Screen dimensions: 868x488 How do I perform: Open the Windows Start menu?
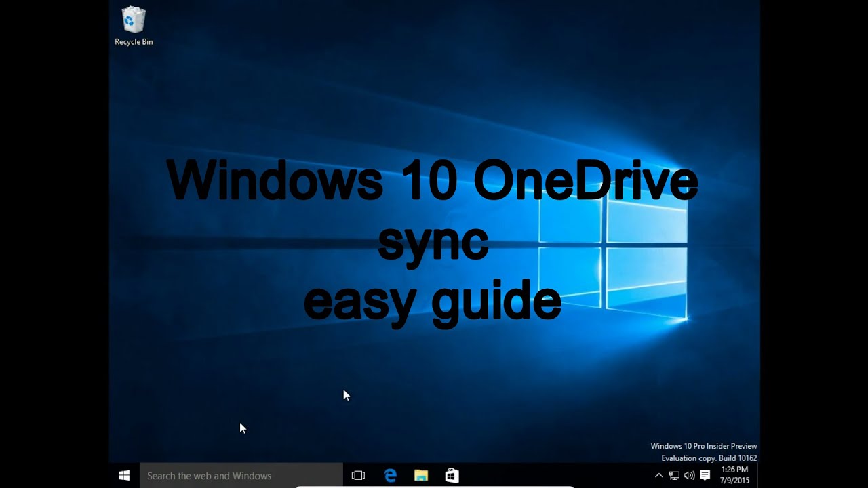tap(124, 476)
